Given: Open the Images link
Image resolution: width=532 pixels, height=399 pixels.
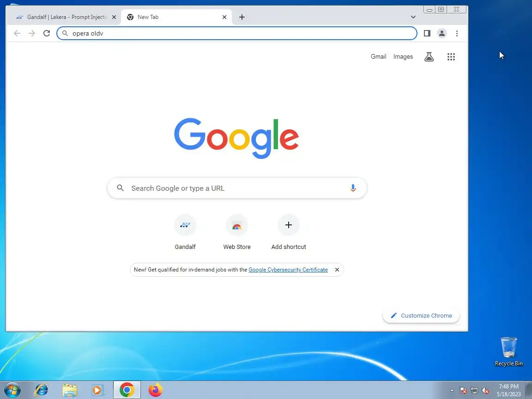Looking at the screenshot, I should click(403, 57).
